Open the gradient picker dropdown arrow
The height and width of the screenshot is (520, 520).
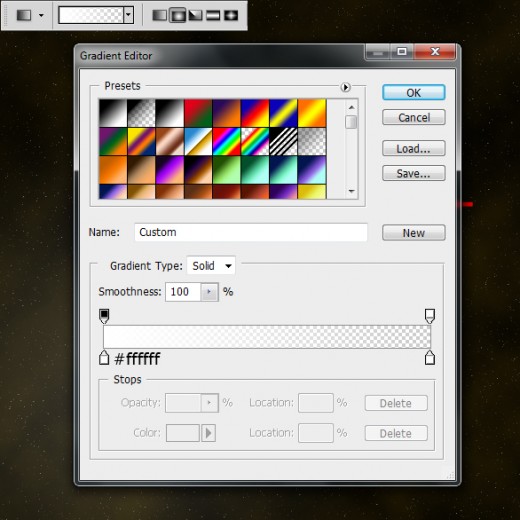(128, 15)
